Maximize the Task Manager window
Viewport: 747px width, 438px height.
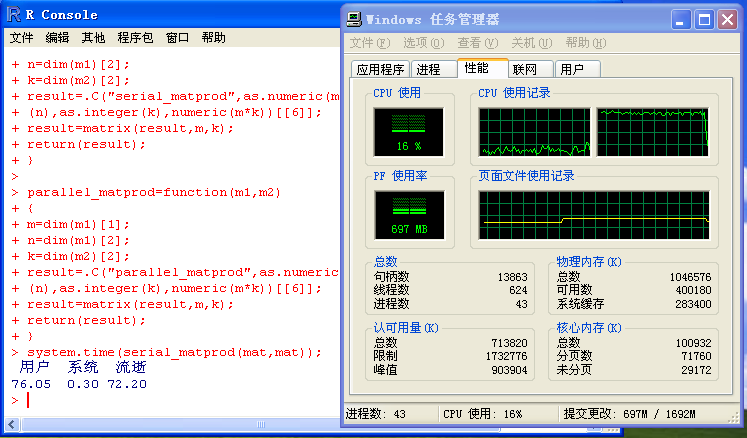click(x=703, y=19)
